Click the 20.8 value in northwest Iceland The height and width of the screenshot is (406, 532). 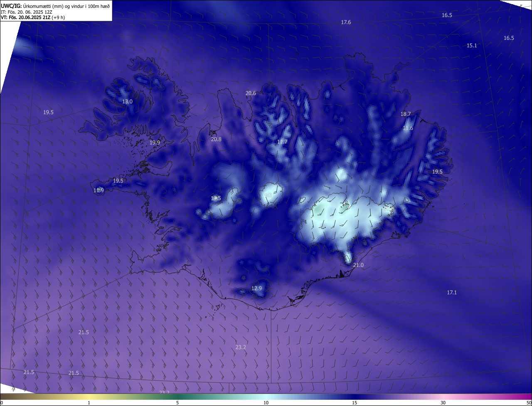[216, 139]
